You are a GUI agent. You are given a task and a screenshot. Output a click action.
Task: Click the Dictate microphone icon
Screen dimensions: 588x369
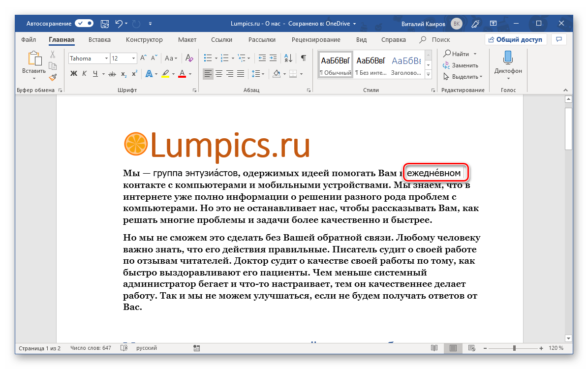pyautogui.click(x=508, y=58)
